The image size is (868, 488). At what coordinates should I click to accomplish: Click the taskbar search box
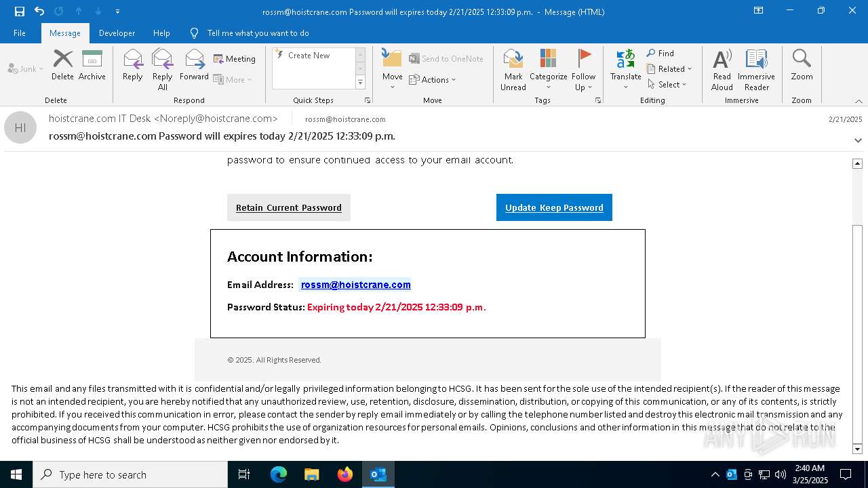pyautogui.click(x=130, y=474)
